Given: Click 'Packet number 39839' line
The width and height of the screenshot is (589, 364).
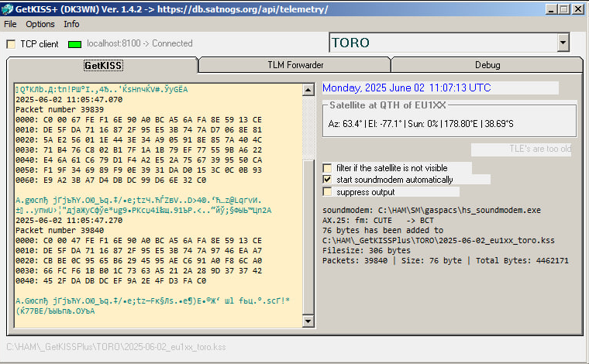Looking at the screenshot, I should point(60,109).
